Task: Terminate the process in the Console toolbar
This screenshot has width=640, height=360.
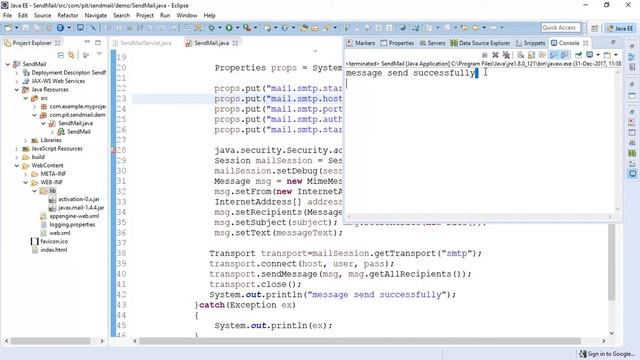Action: pyautogui.click(x=484, y=55)
